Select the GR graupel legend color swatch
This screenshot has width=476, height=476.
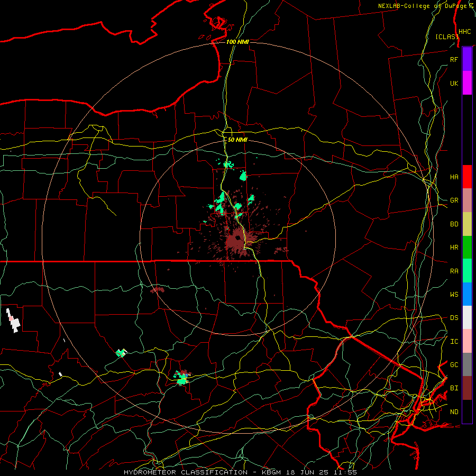pyautogui.click(x=467, y=200)
